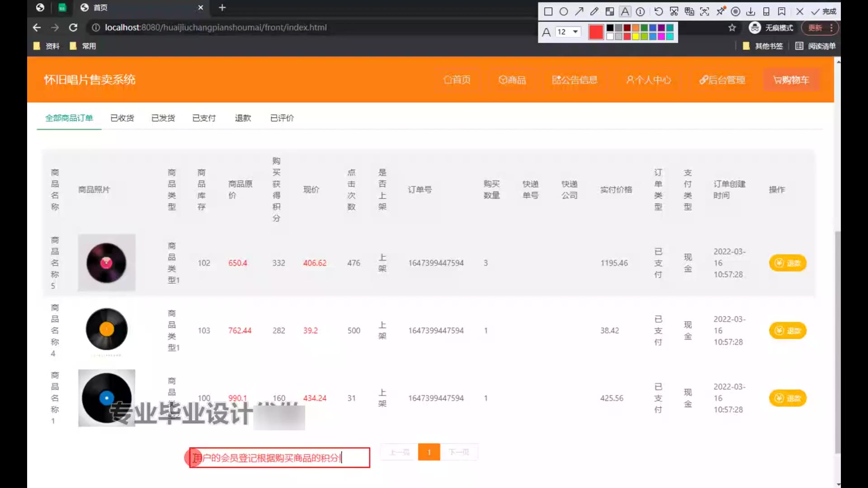The image size is (868, 488).
Task: Reload the browser page
Action: click(73, 28)
